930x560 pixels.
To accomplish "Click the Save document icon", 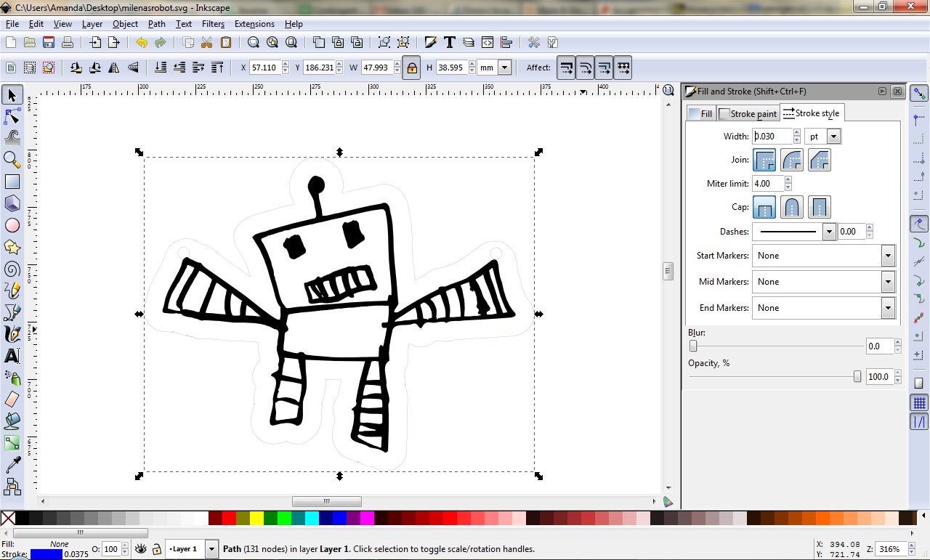I will coord(49,43).
